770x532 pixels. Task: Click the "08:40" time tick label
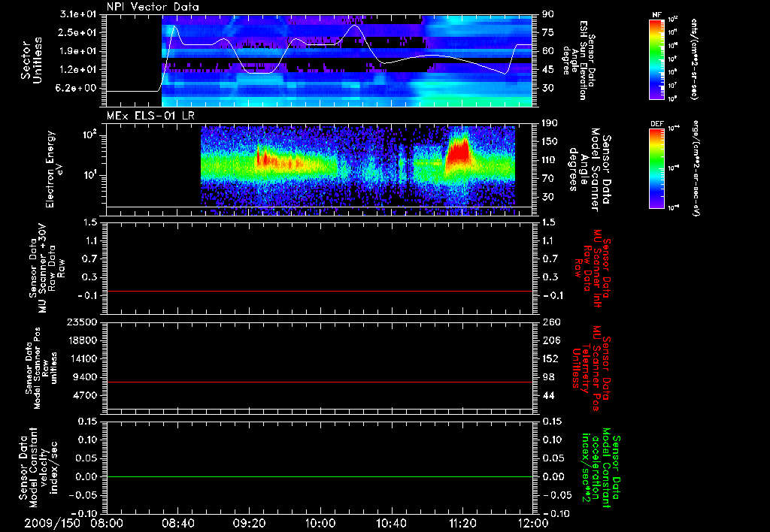pyautogui.click(x=178, y=523)
